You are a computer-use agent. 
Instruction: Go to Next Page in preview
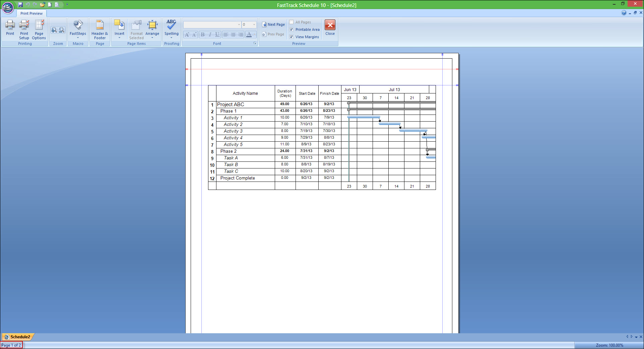273,24
